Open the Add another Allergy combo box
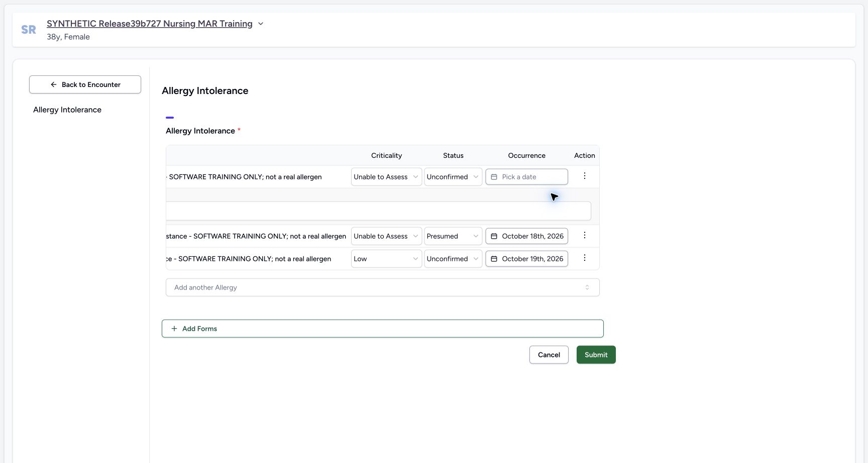This screenshot has width=868, height=463. point(383,288)
